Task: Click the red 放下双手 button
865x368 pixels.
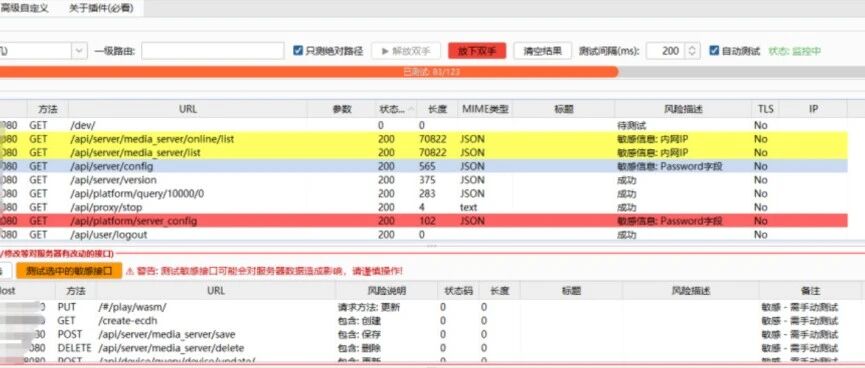Action: point(477,51)
